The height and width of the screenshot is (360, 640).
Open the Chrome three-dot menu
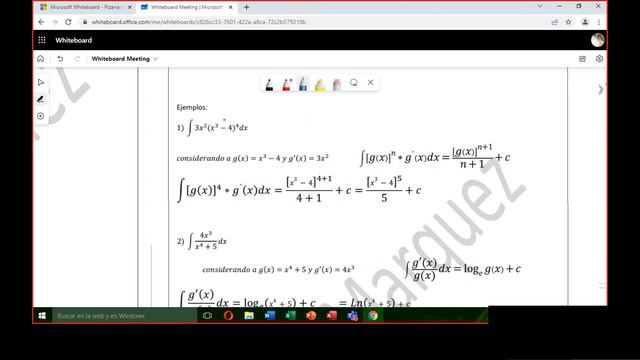[599, 22]
